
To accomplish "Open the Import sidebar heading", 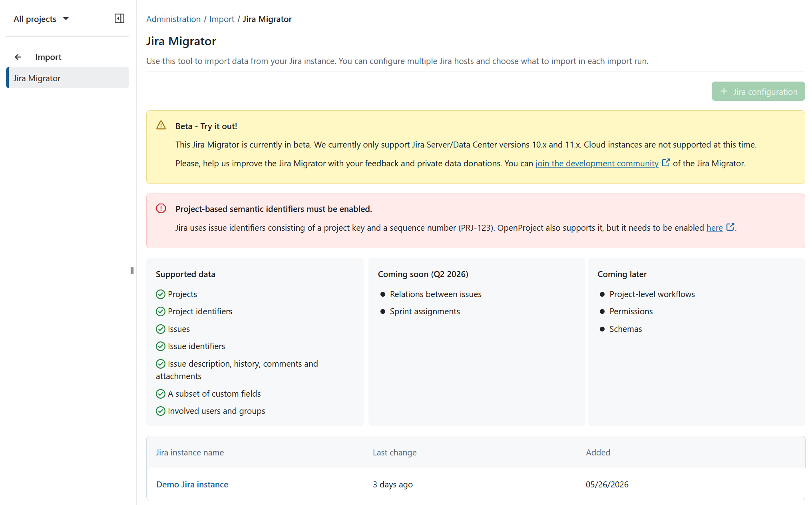I will tap(48, 57).
